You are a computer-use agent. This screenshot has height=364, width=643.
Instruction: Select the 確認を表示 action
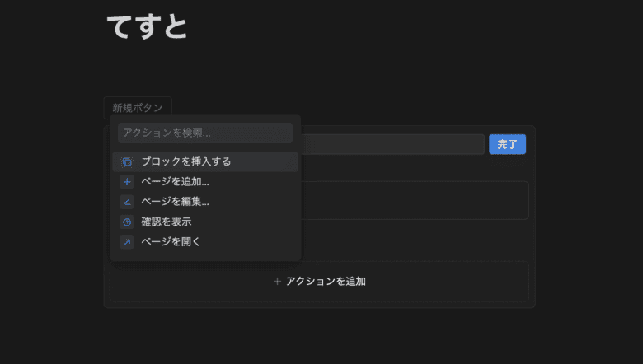tap(167, 222)
